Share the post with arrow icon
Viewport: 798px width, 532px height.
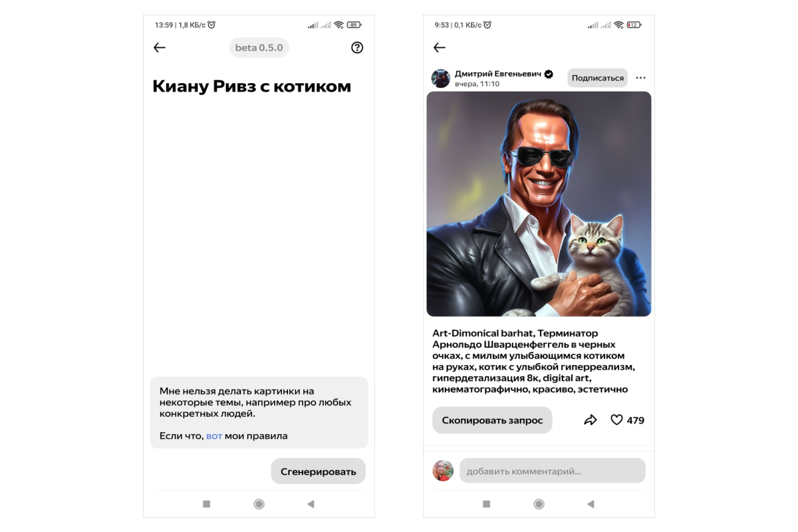pyautogui.click(x=591, y=420)
